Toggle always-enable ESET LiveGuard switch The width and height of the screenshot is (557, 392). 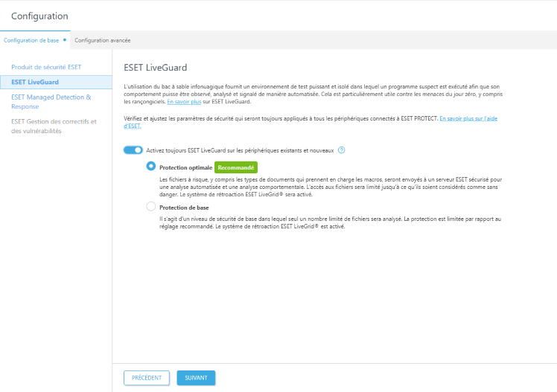point(133,150)
